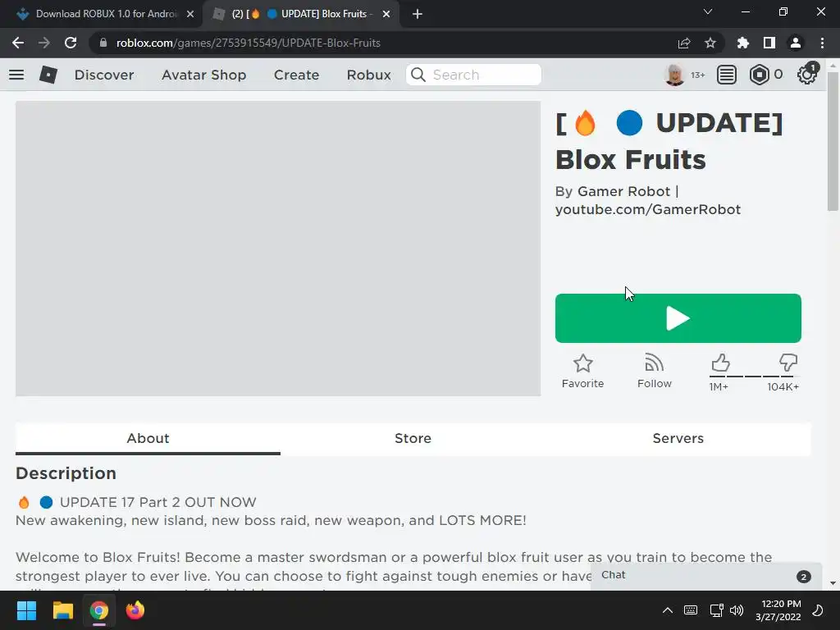
Task: Open the Roblox hamburger navigation menu
Action: (16, 75)
